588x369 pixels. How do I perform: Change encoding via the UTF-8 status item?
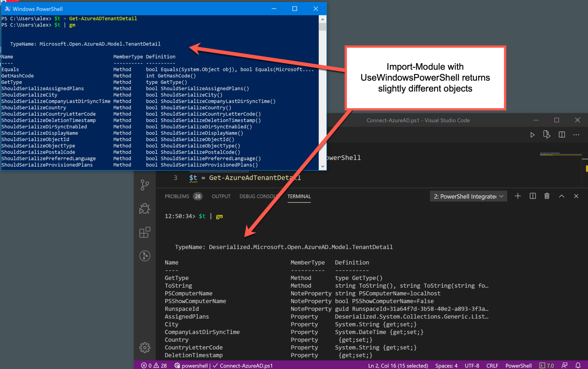(x=472, y=365)
